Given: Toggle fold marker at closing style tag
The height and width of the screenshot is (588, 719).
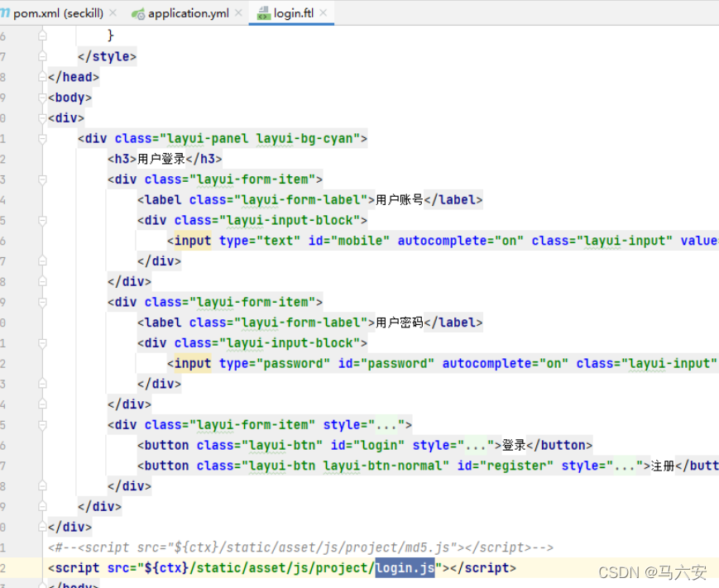Looking at the screenshot, I should [x=43, y=56].
